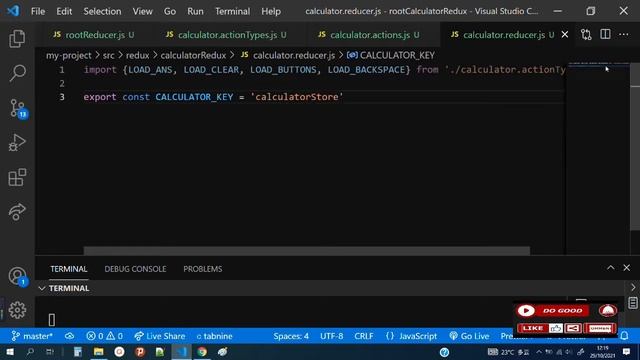640x360 pixels.
Task: Click 'calculatorStore' string in the code
Action: tap(297, 97)
